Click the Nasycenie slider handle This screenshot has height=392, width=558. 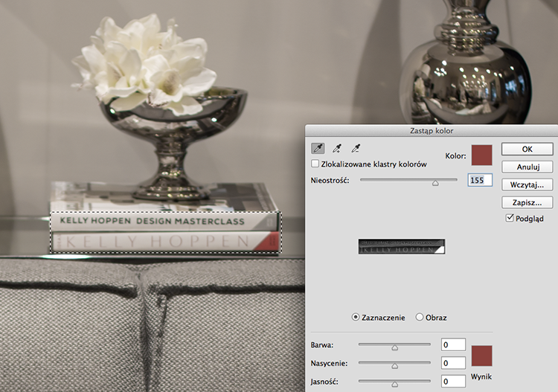click(394, 366)
